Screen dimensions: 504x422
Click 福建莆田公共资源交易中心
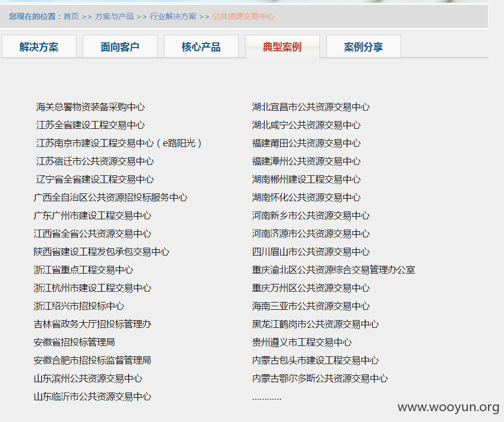(307, 143)
